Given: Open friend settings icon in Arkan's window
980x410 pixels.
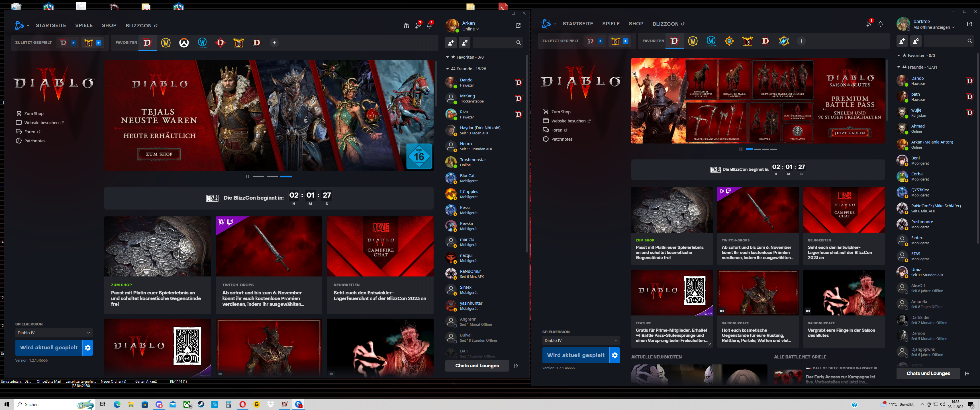Looking at the screenshot, I should pos(465,43).
